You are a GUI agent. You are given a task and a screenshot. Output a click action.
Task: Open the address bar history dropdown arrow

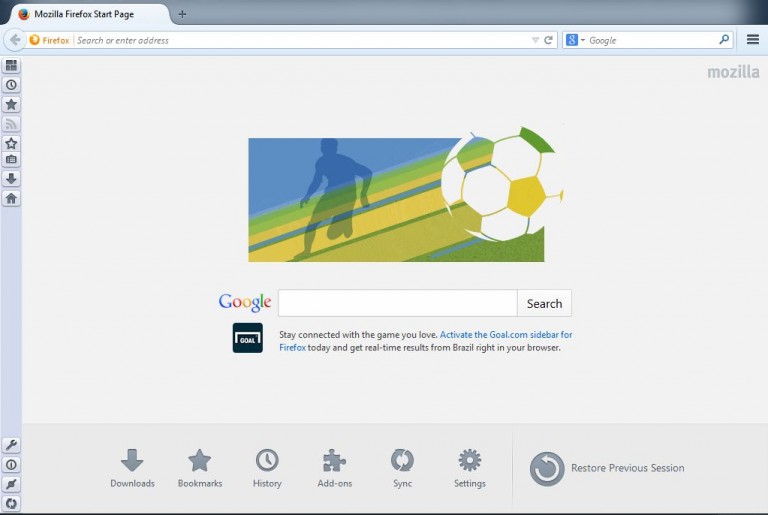(535, 40)
